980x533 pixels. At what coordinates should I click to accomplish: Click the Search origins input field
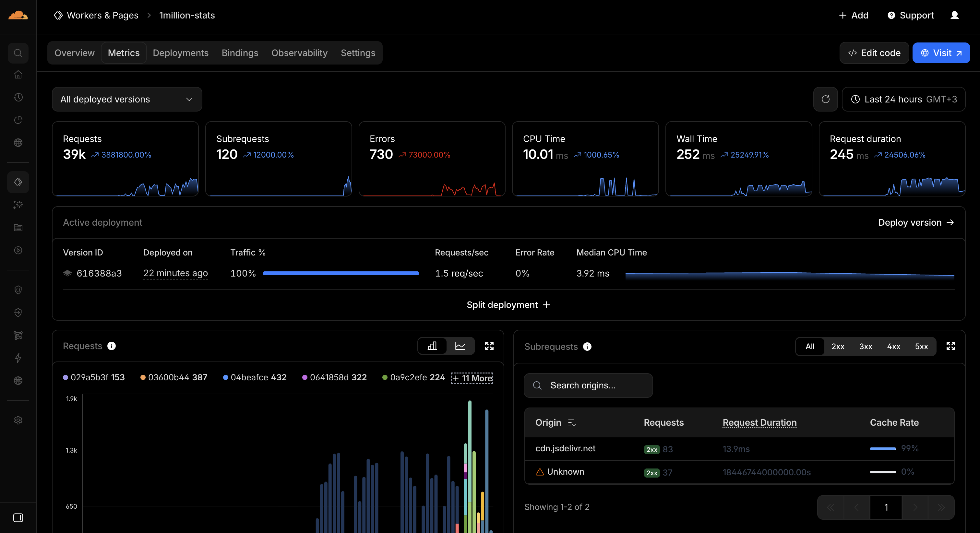click(x=588, y=385)
